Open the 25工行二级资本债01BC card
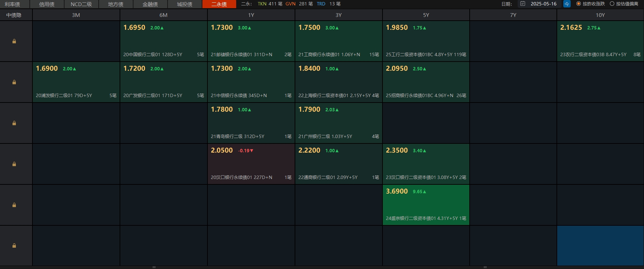This screenshot has height=269, width=644. click(426, 41)
